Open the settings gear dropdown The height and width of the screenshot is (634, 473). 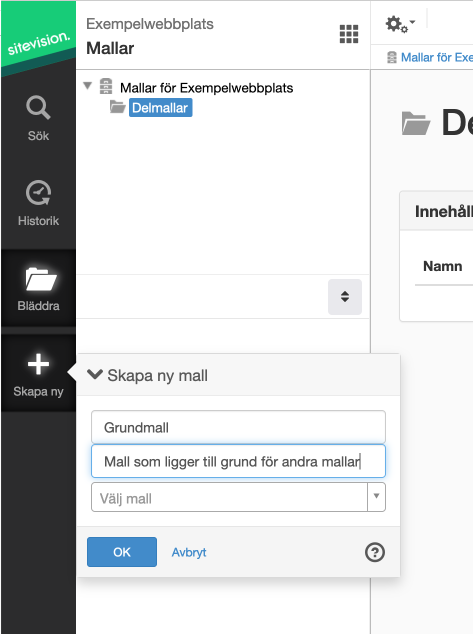pyautogui.click(x=400, y=24)
